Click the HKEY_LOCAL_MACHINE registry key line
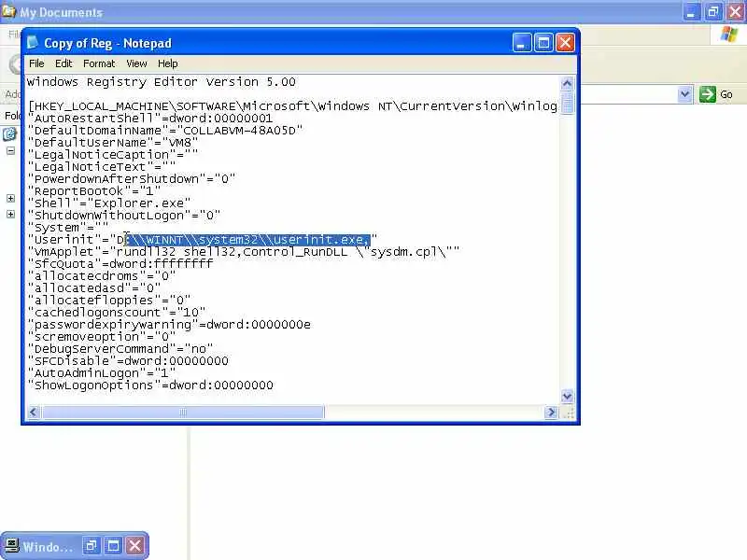 coord(292,106)
